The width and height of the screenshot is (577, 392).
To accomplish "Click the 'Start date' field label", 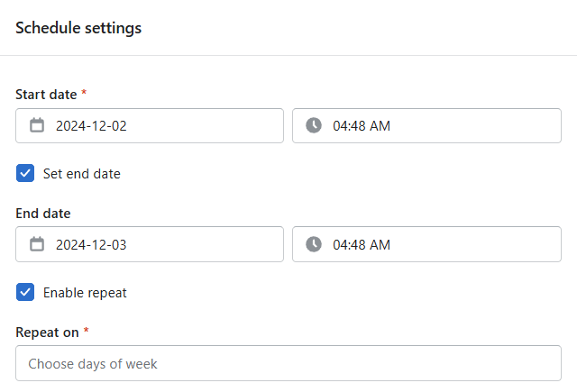I will pyautogui.click(x=46, y=95).
